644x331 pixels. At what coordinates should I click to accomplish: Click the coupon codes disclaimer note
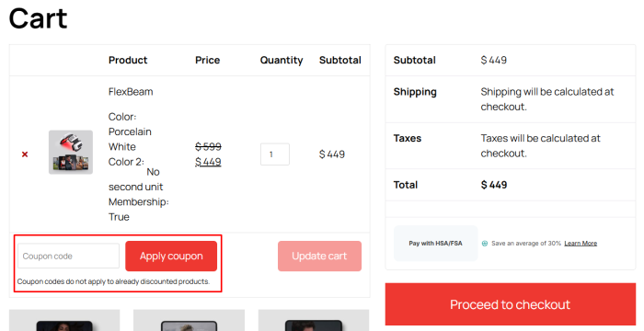[x=113, y=281]
